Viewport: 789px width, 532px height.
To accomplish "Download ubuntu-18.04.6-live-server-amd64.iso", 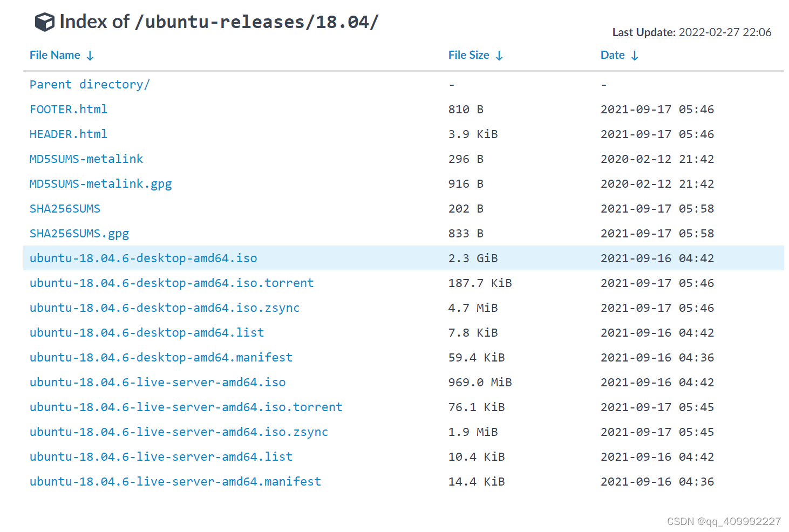I will [158, 383].
